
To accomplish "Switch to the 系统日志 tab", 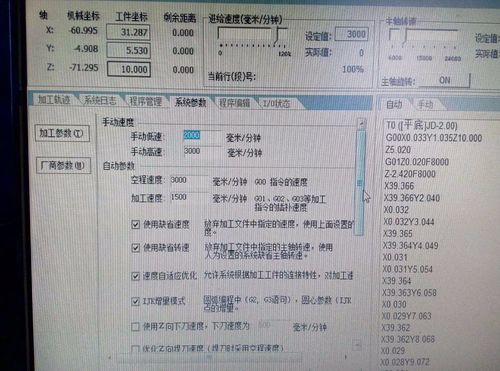I will (100, 100).
